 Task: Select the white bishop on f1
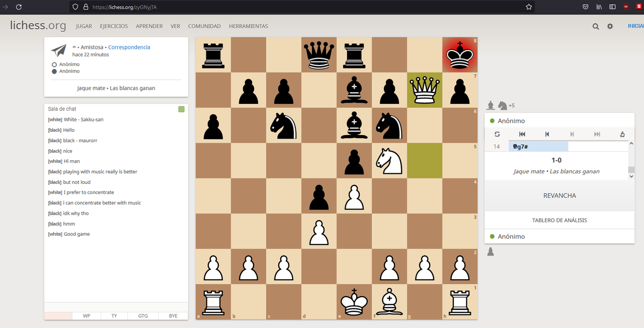pos(389,302)
